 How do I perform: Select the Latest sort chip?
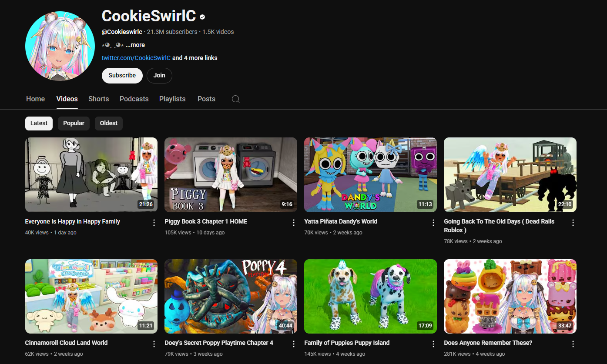[x=39, y=123]
